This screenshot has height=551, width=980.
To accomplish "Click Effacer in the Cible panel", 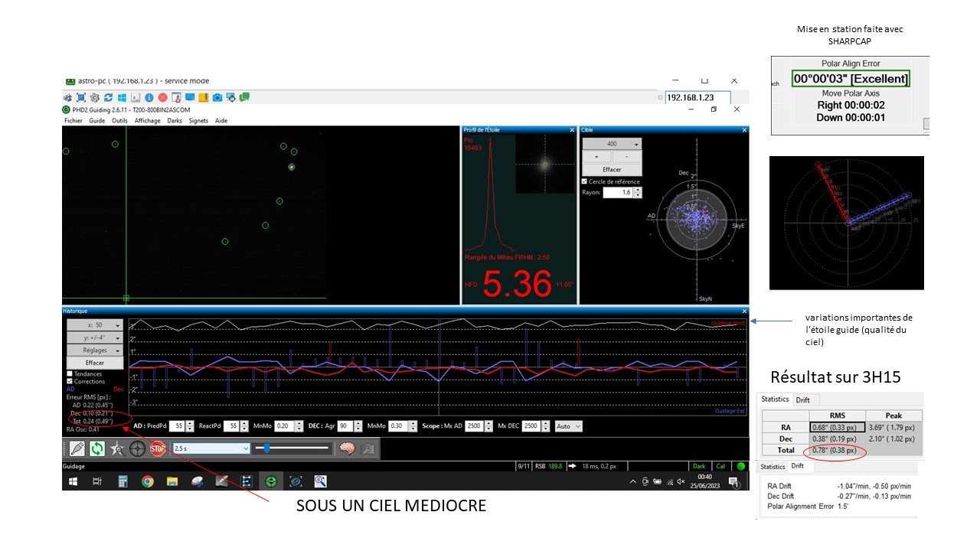I will pyautogui.click(x=612, y=169).
